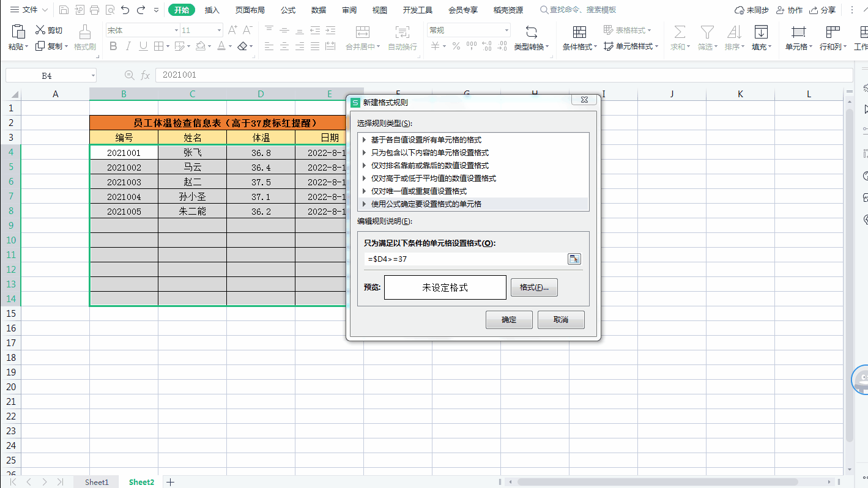Click the 格式(F)... button in the dialog
The height and width of the screenshot is (488, 868).
[x=533, y=287]
